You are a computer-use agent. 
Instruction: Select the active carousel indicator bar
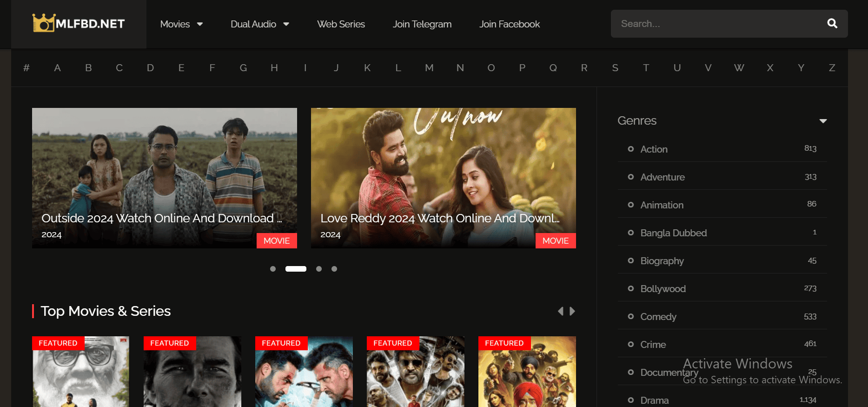click(x=296, y=269)
